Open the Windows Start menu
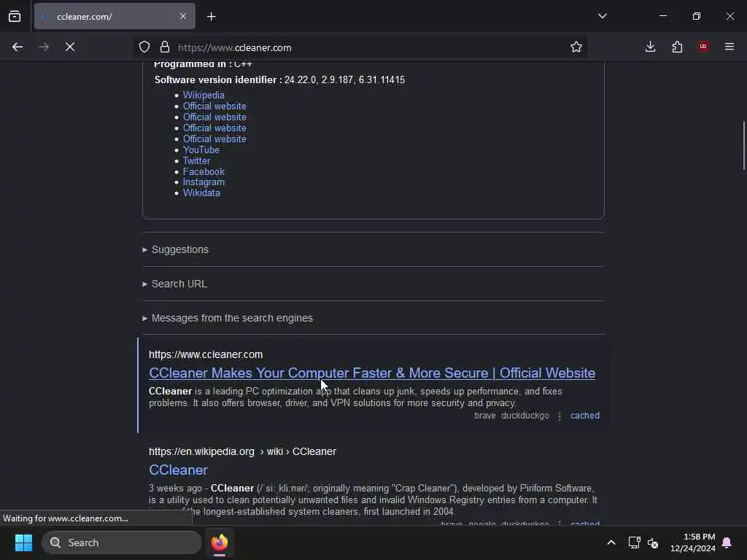The height and width of the screenshot is (560, 747). (x=23, y=542)
